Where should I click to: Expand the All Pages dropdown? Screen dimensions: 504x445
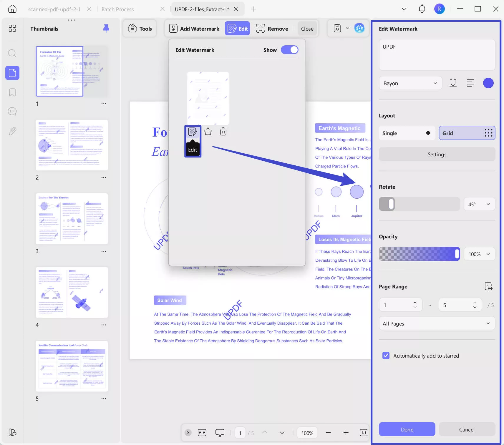pyautogui.click(x=437, y=323)
